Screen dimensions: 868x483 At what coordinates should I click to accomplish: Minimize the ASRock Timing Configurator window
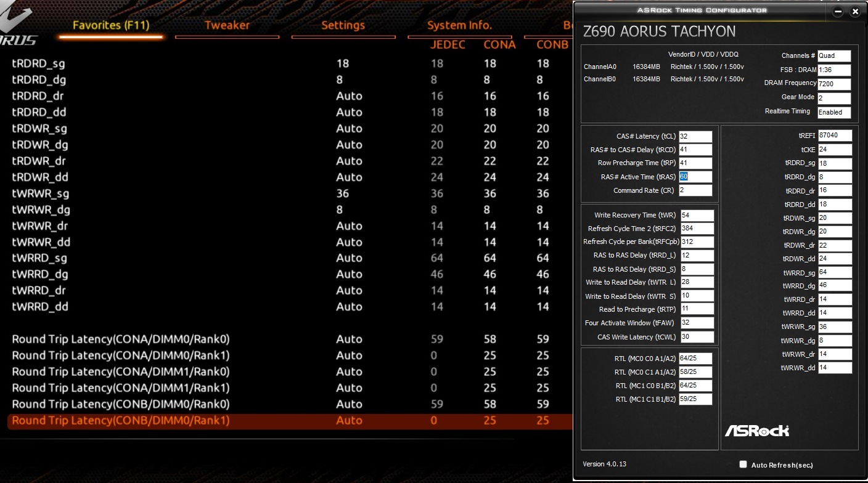coord(838,12)
